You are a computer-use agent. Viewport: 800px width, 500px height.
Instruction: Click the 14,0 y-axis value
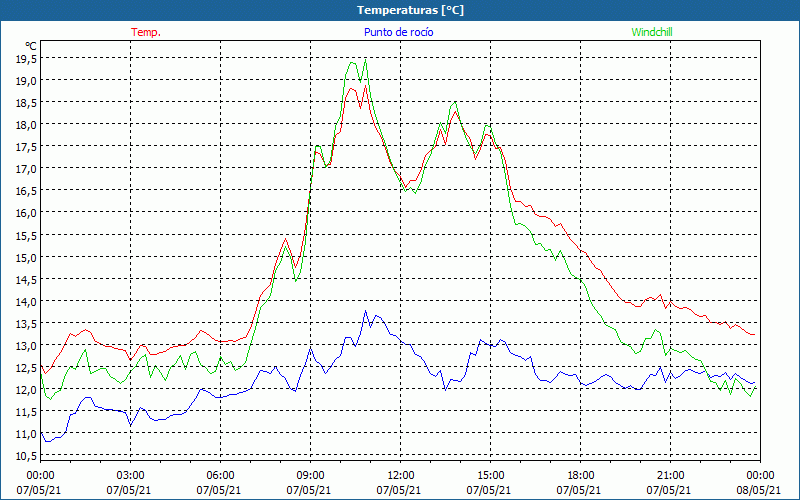point(26,301)
